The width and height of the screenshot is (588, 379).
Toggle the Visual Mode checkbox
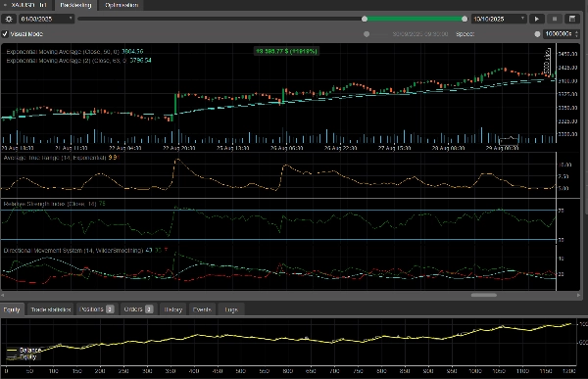point(5,34)
